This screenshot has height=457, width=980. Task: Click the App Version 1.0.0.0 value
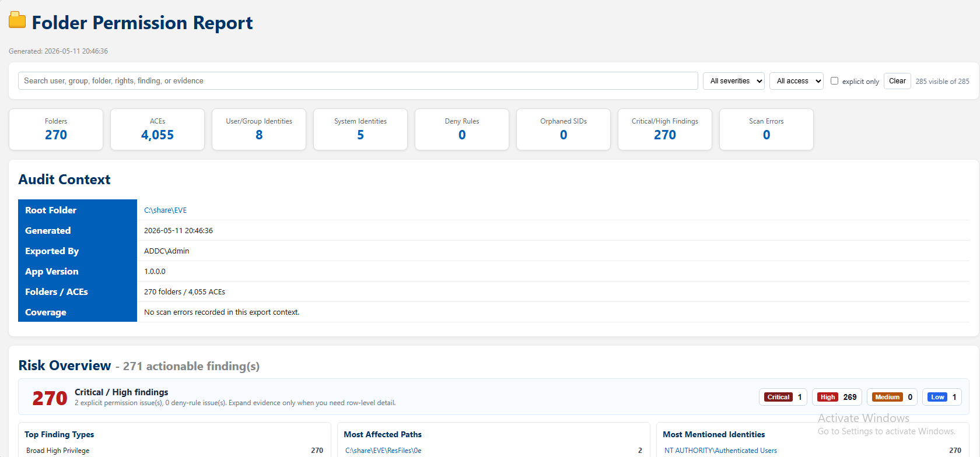(155, 272)
